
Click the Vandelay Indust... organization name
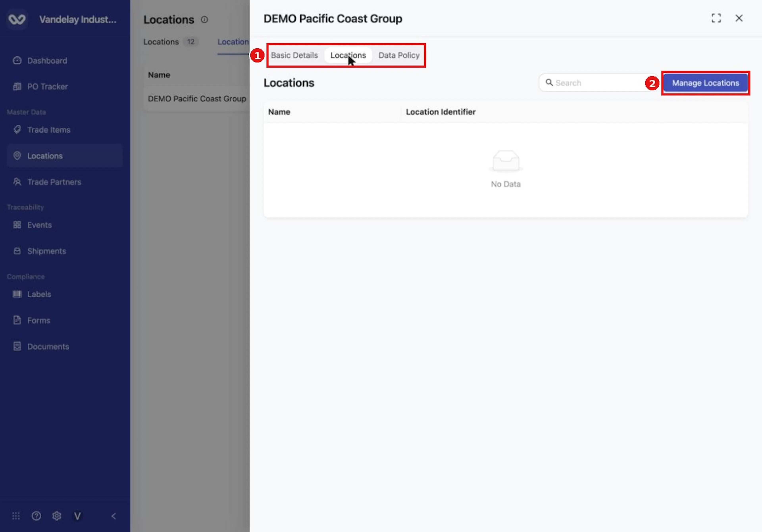coord(78,20)
